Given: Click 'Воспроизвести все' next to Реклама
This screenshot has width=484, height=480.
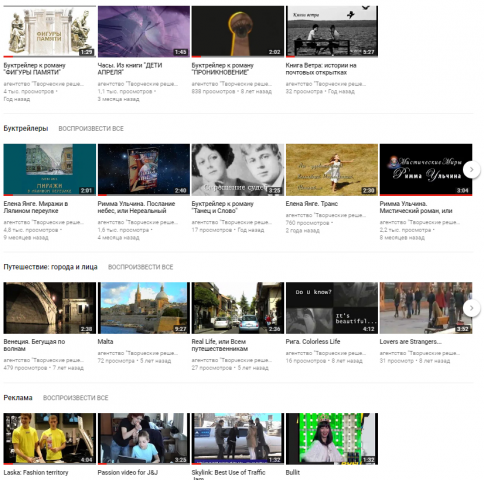Looking at the screenshot, I should pos(76,398).
